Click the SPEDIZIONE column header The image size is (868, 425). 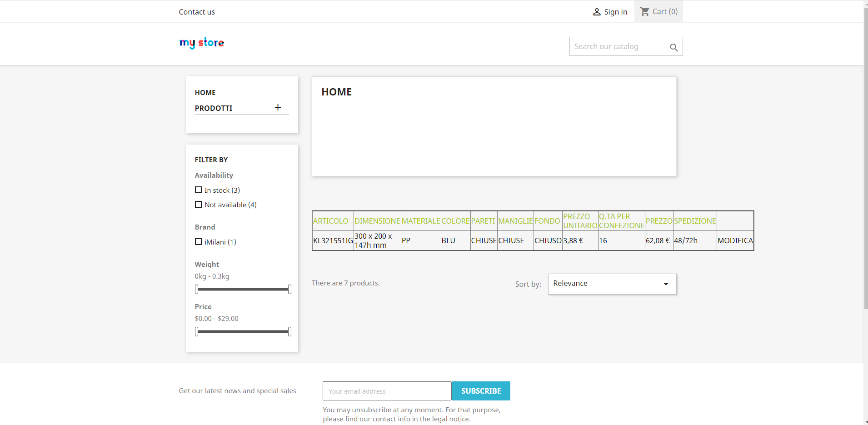pyautogui.click(x=695, y=221)
